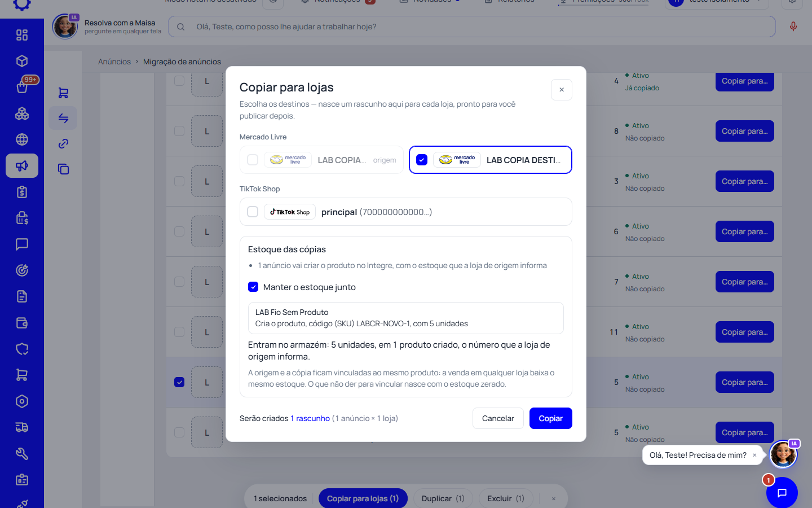Click the microphone icon in search bar
Screen dimensions: 812x508
(793, 27)
